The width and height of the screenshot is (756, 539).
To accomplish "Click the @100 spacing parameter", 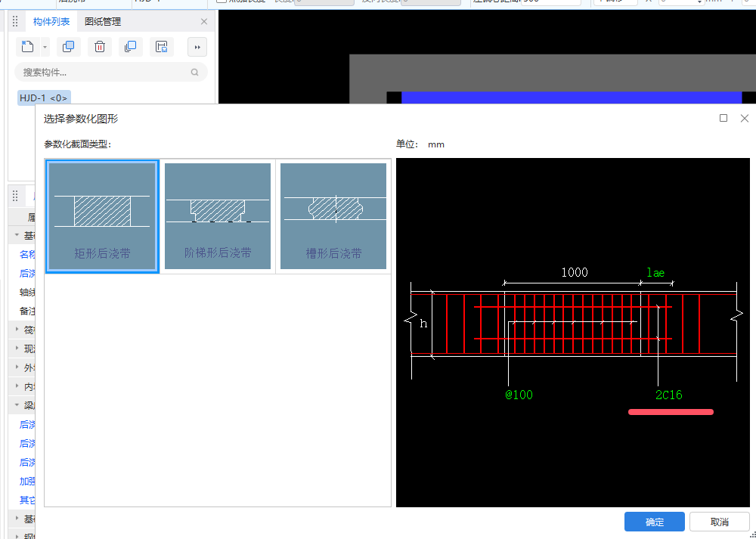I will point(519,395).
